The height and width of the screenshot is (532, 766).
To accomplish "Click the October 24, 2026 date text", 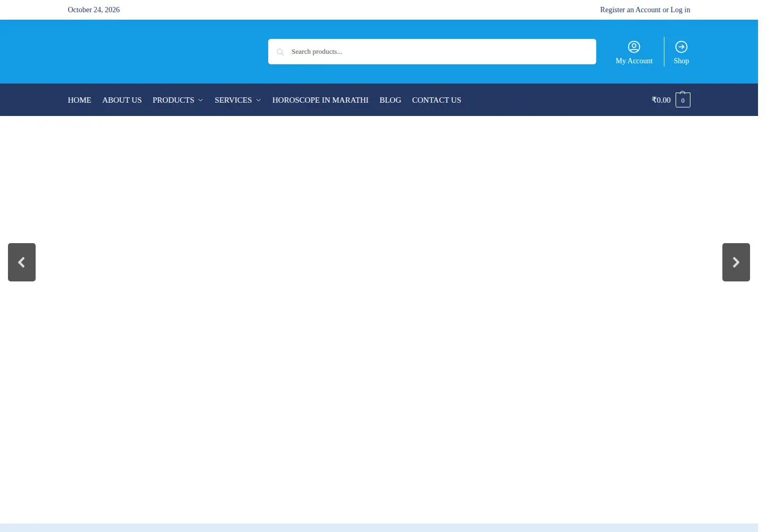I will coord(94,10).
